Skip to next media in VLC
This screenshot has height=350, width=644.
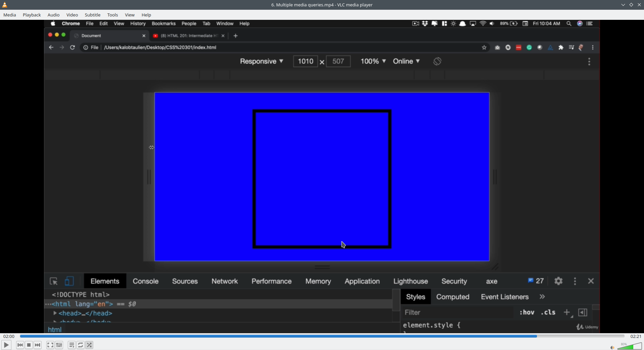coord(38,345)
